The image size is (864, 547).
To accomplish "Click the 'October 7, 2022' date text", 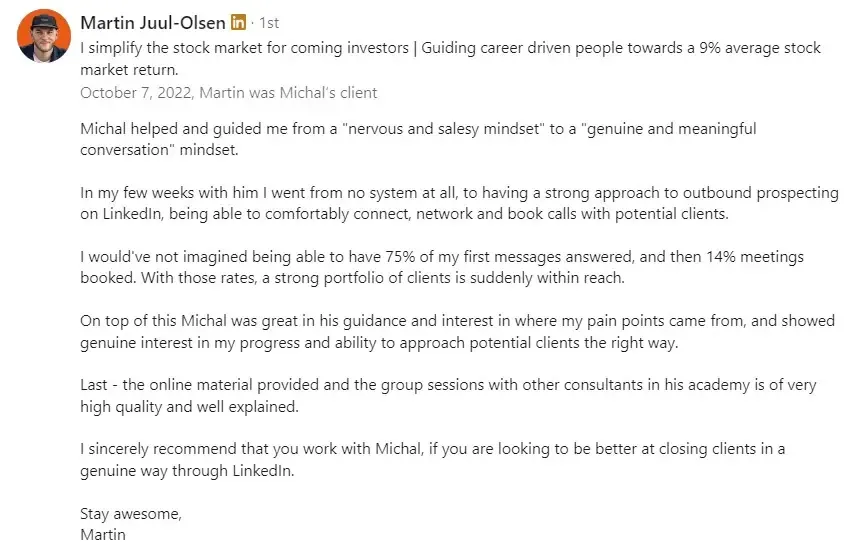I will coord(136,93).
